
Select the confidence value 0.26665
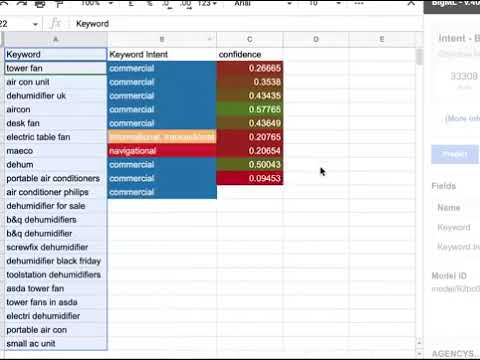coord(250,68)
